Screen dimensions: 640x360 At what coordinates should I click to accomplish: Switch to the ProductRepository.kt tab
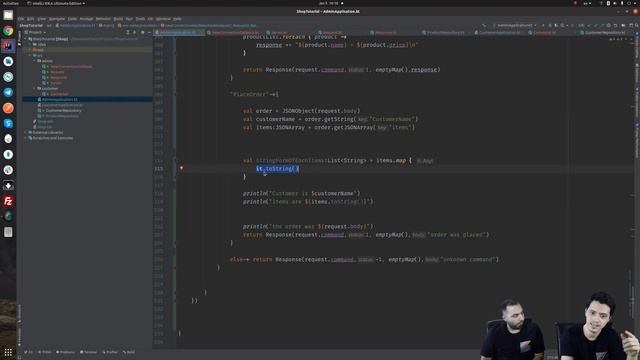click(x=445, y=32)
